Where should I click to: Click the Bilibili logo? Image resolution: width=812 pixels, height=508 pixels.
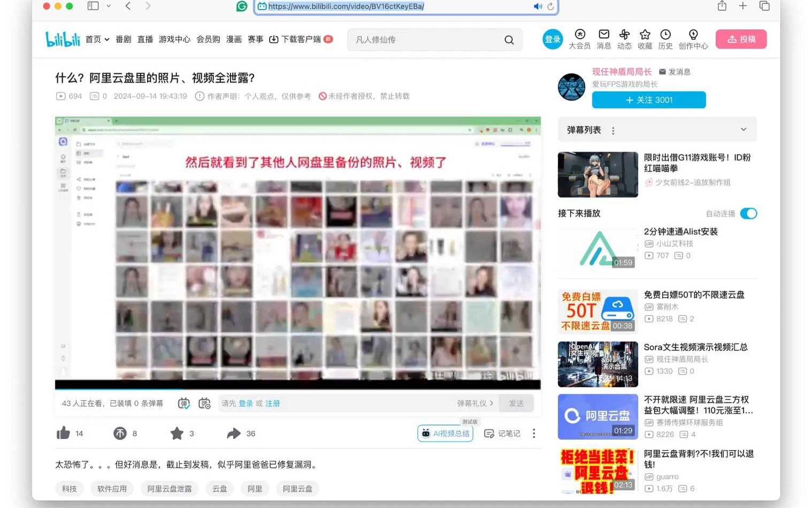pyautogui.click(x=63, y=39)
